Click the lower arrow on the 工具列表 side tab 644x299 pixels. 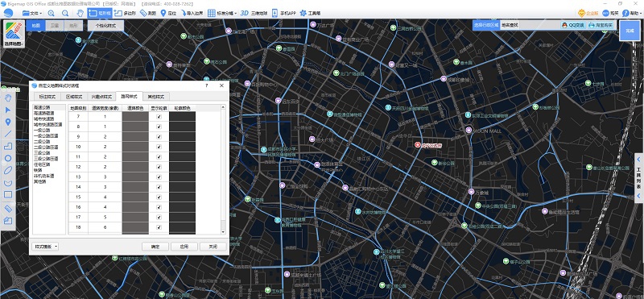(x=638, y=197)
